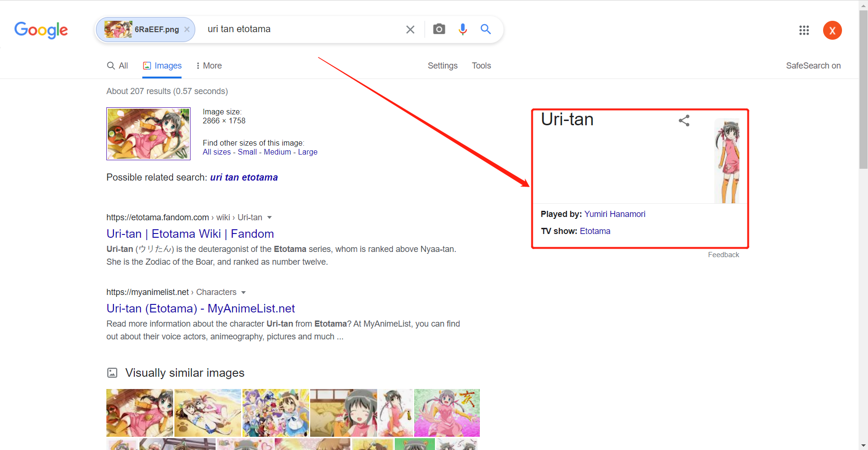868x450 pixels.
Task: Click the 6RaEEF.png chip thumbnail
Action: click(118, 29)
